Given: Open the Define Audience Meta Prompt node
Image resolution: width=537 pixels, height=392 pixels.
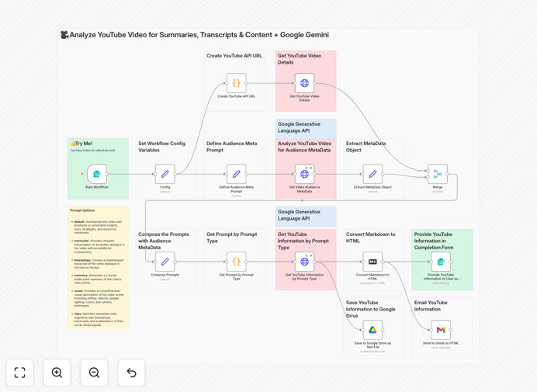Looking at the screenshot, I should (x=237, y=174).
